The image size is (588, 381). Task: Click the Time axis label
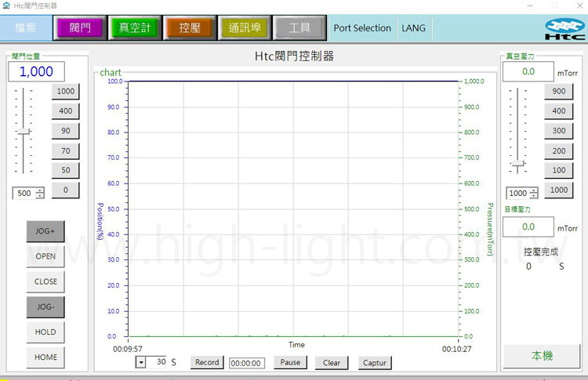click(x=296, y=345)
